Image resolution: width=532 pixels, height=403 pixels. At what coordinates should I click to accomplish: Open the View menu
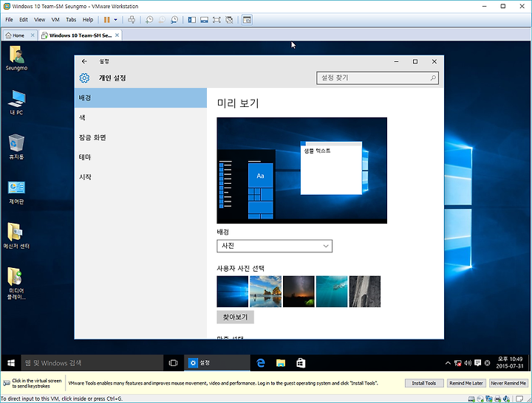pyautogui.click(x=39, y=20)
